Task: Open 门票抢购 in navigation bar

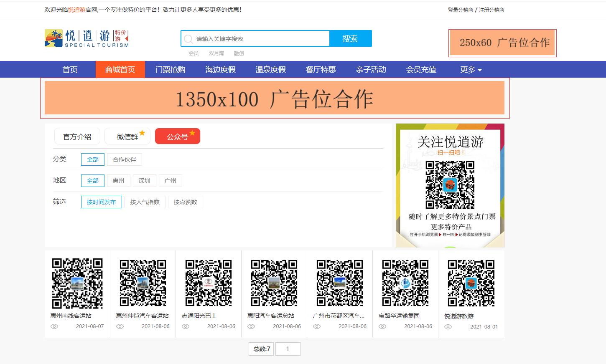Action: (170, 70)
